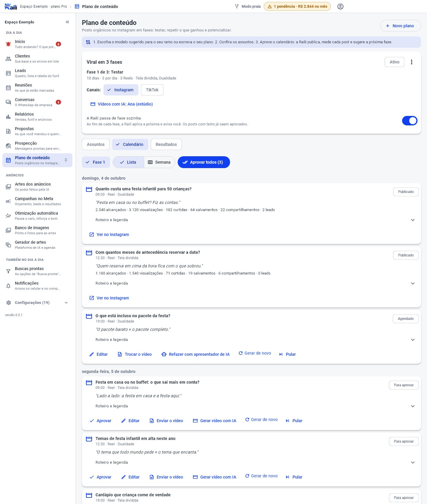Open Início in the sidebar
427x504 pixels.
point(37,44)
